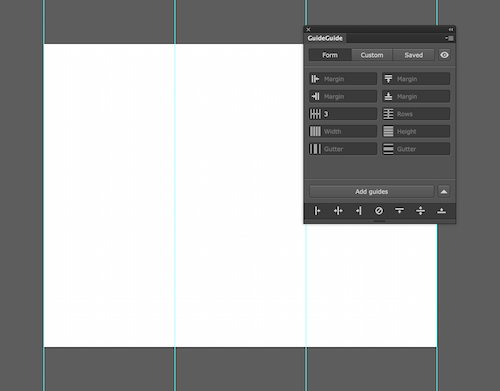The image size is (500, 391).
Task: Add vertical midpoint guide
Action: (338, 211)
